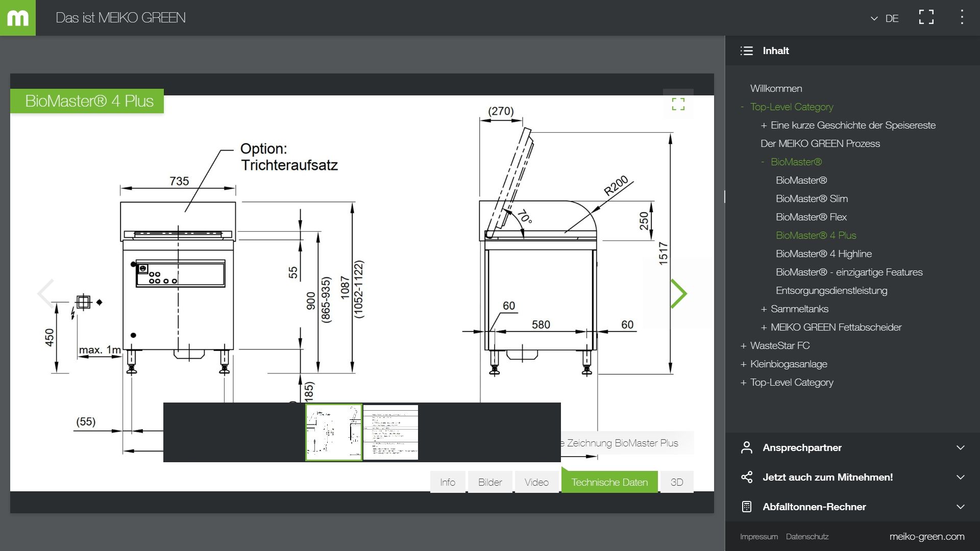The image size is (980, 551).
Task: Expand the Sammeltanks tree node
Action: click(x=764, y=309)
